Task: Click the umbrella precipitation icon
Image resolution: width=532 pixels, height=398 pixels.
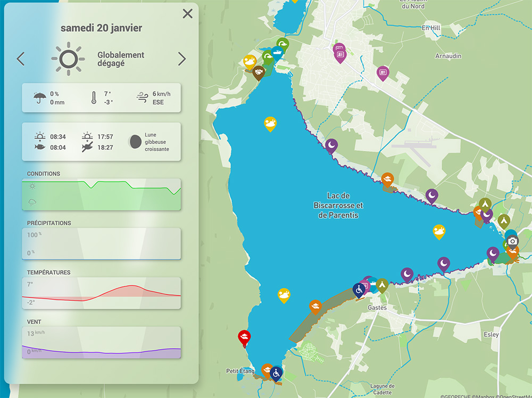Action: [40, 98]
